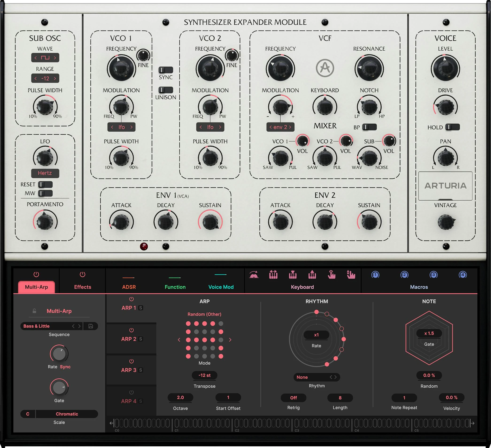Select Macro 3 knob icon

433,275
